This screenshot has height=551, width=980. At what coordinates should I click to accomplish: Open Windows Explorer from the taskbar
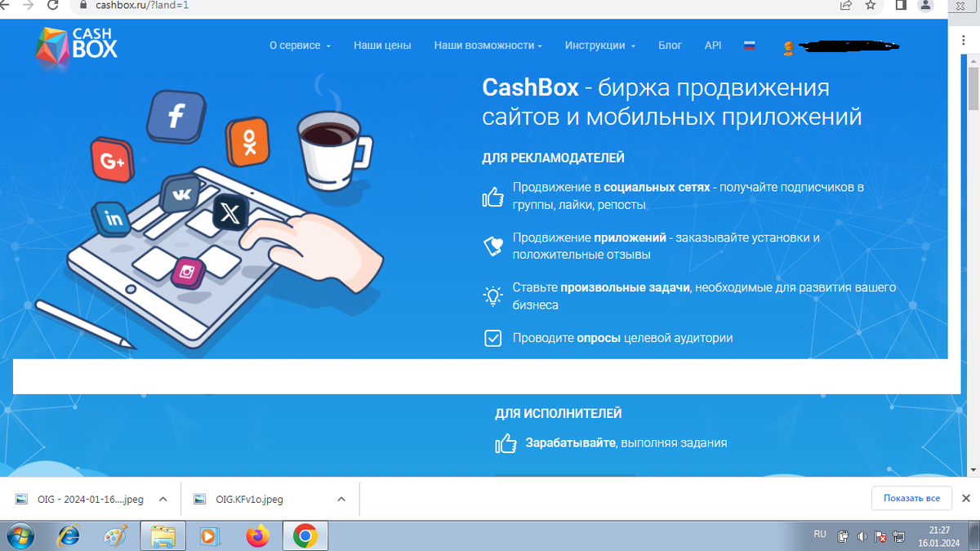click(163, 536)
